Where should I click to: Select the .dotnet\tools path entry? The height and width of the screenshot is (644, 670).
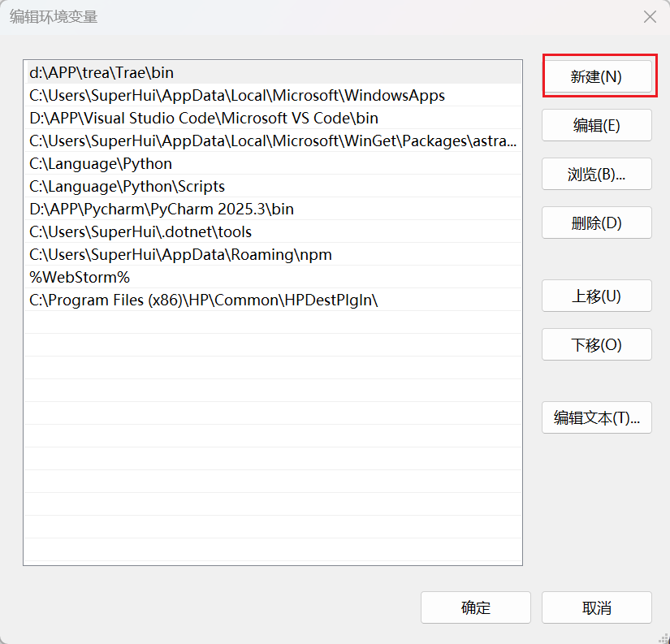pos(273,231)
